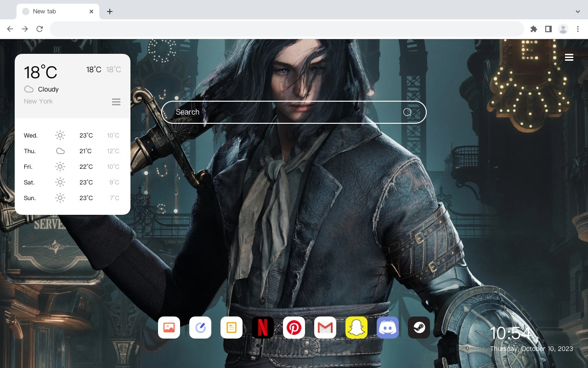The height and width of the screenshot is (368, 588).
Task: Click the Fri. forecast day label
Action: tap(28, 167)
